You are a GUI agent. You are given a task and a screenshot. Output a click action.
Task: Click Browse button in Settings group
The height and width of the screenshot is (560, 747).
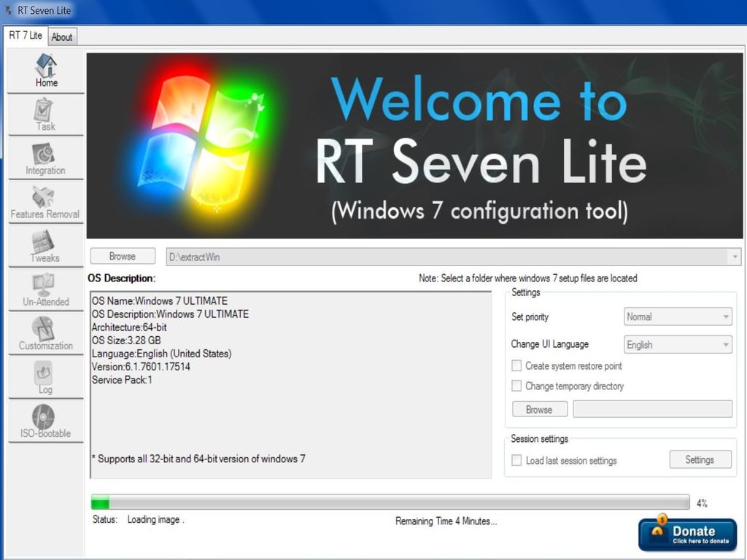tap(539, 410)
